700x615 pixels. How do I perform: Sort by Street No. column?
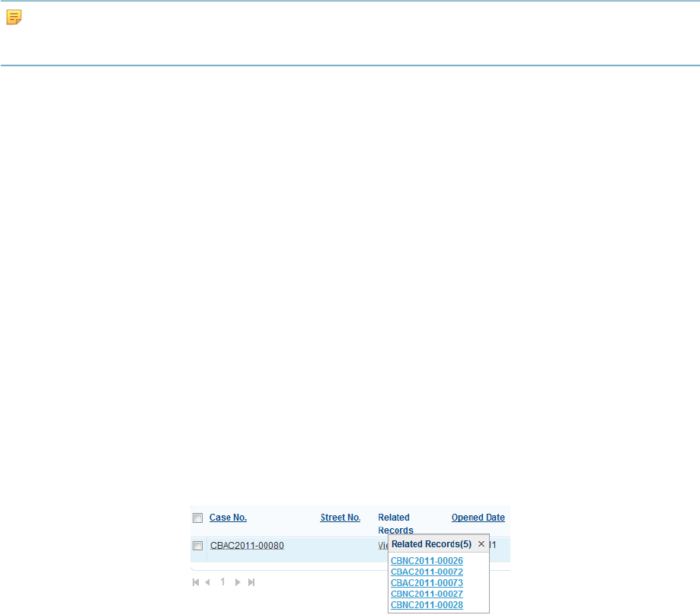point(340,518)
